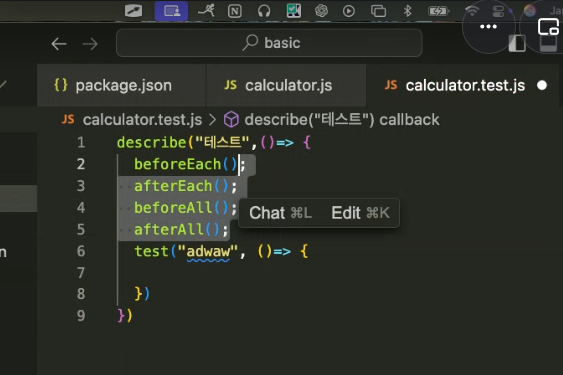Image resolution: width=563 pixels, height=375 pixels.
Task: Toggle the bottom panel layout icon
Action: click(548, 44)
